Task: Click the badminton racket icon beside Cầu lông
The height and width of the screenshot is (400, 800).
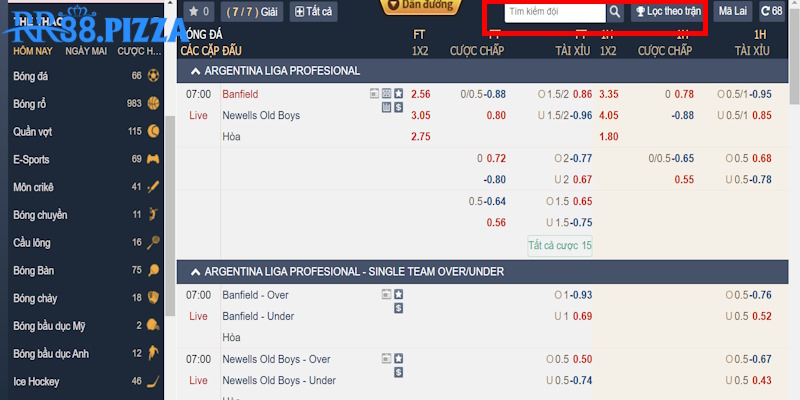Action: click(x=153, y=242)
